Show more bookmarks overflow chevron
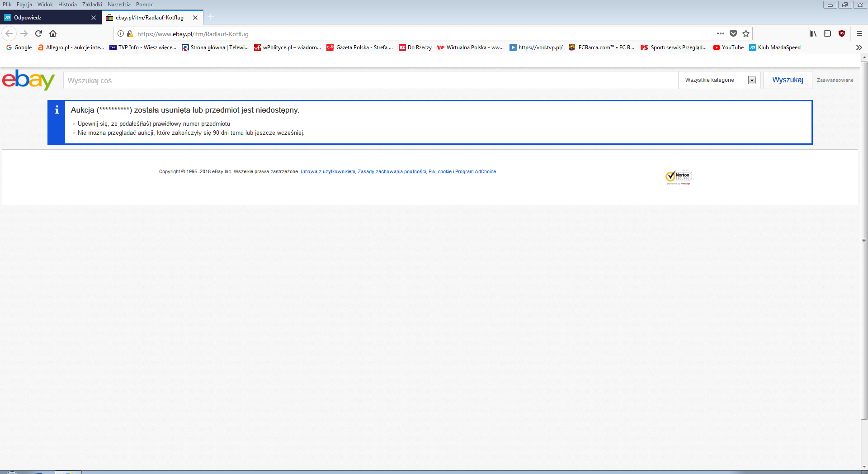This screenshot has height=474, width=868. [859, 47]
